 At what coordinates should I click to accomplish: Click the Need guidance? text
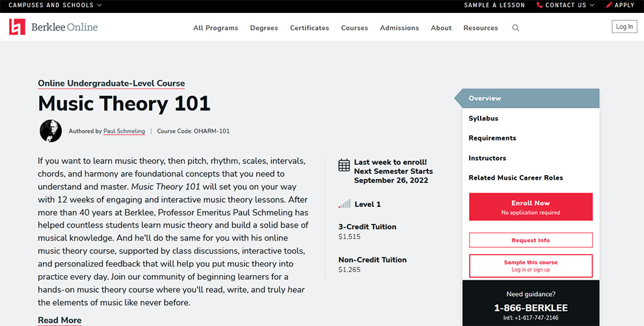coord(531,294)
